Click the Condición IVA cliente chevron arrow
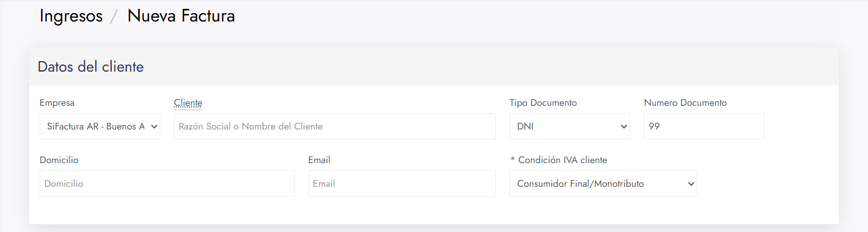 point(691,184)
